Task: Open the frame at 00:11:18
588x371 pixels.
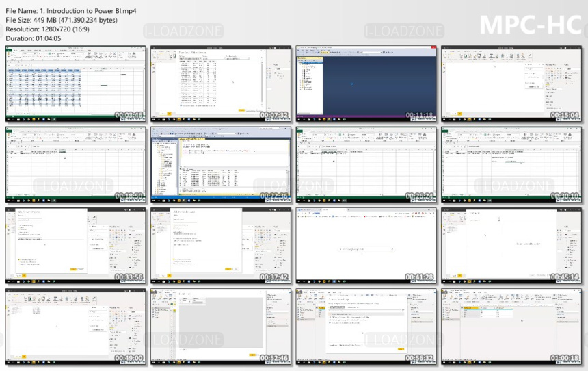Action: click(x=366, y=84)
